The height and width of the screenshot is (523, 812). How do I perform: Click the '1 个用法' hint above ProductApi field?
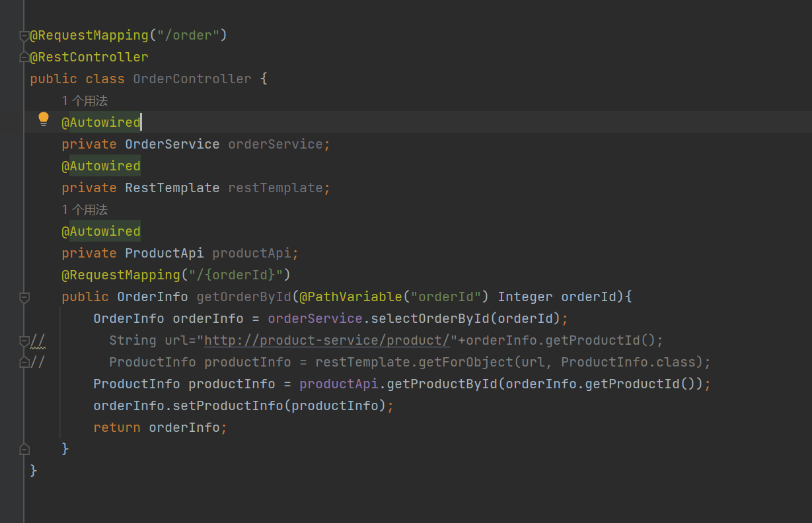pos(85,209)
